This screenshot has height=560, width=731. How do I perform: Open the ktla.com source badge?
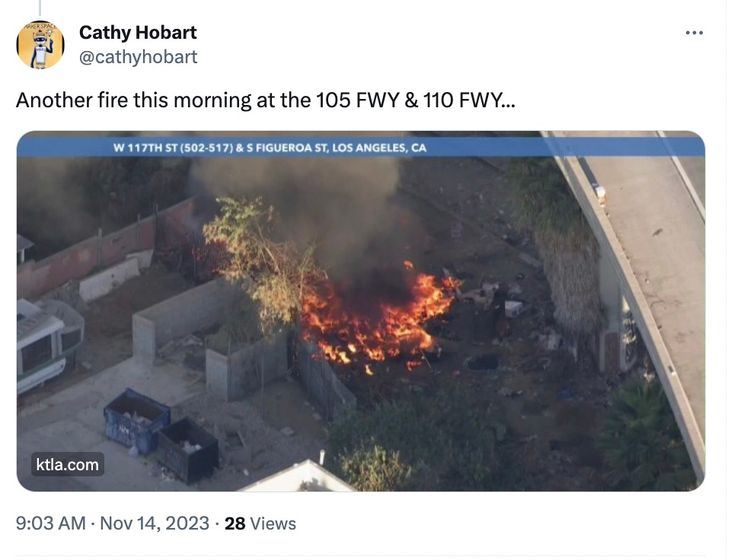(x=68, y=464)
